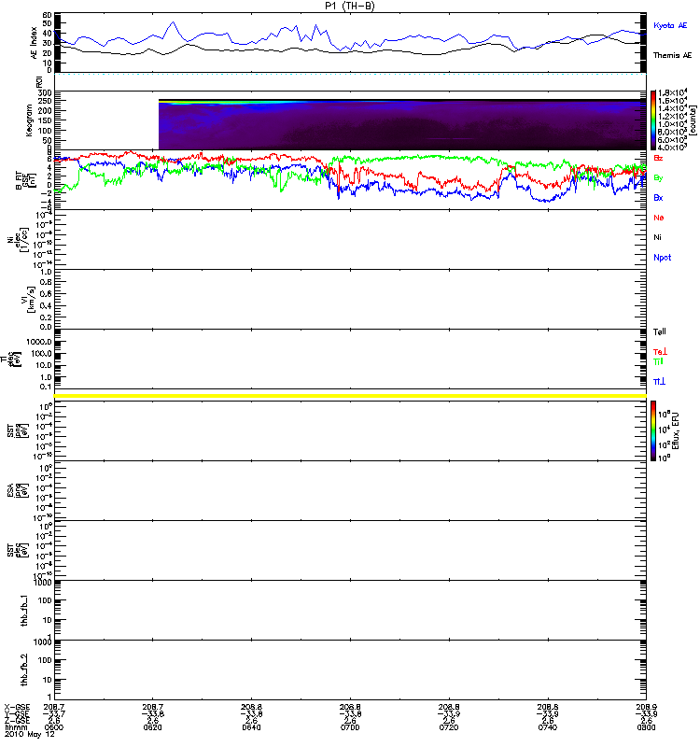Image resolution: width=700 pixels, height=747 pixels.
Task: Click the 0800 time tick label
Action: [646, 727]
